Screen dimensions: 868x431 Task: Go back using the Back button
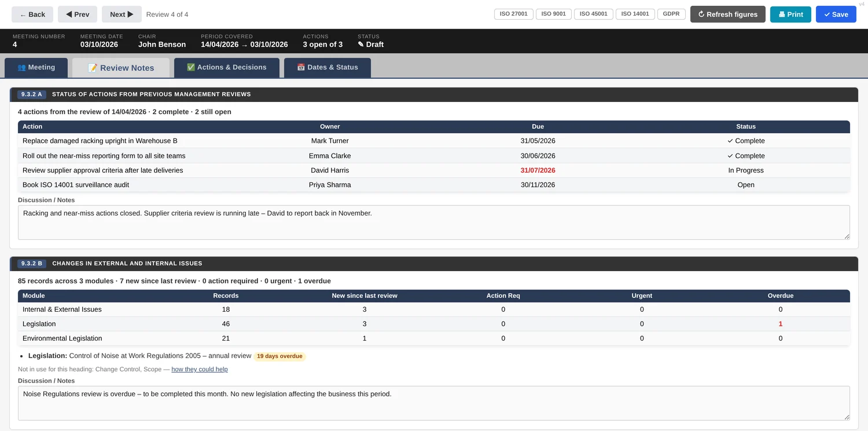point(32,14)
